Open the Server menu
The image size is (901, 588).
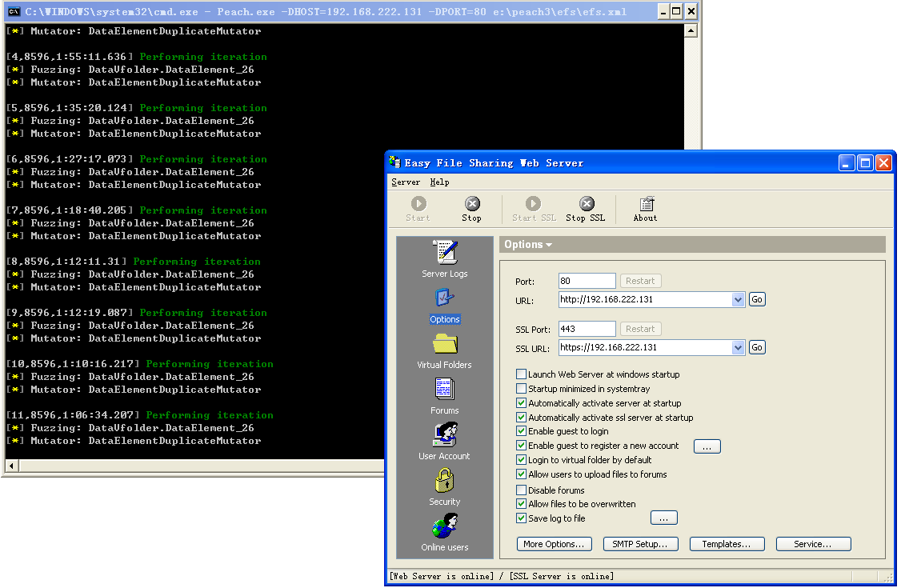point(406,182)
